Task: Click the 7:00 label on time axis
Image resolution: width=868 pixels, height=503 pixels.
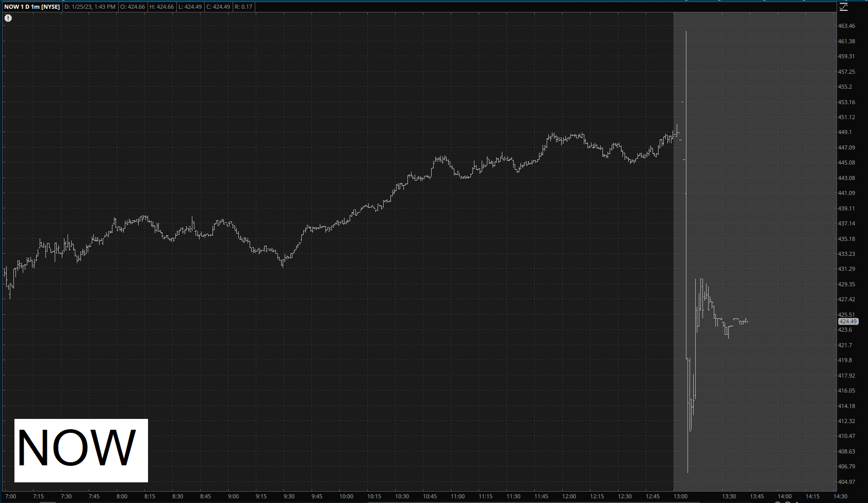Action: (10, 496)
